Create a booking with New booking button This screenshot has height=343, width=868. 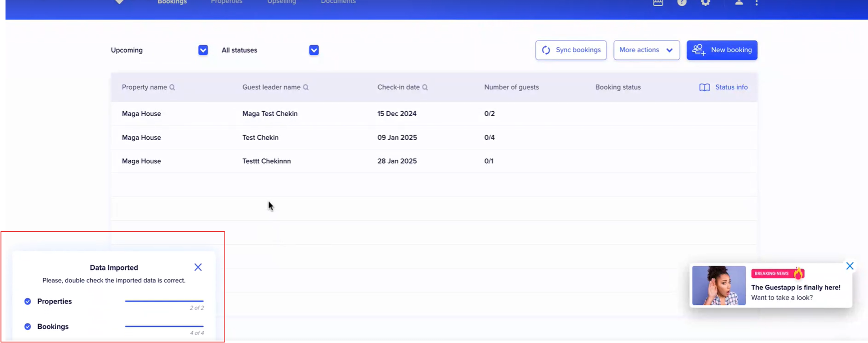click(722, 50)
